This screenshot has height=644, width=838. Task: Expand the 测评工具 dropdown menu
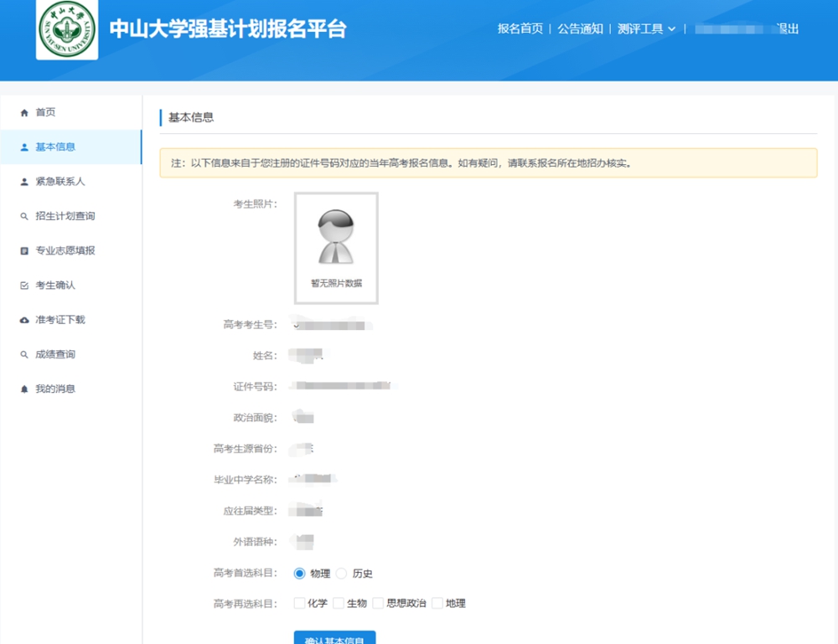(646, 29)
